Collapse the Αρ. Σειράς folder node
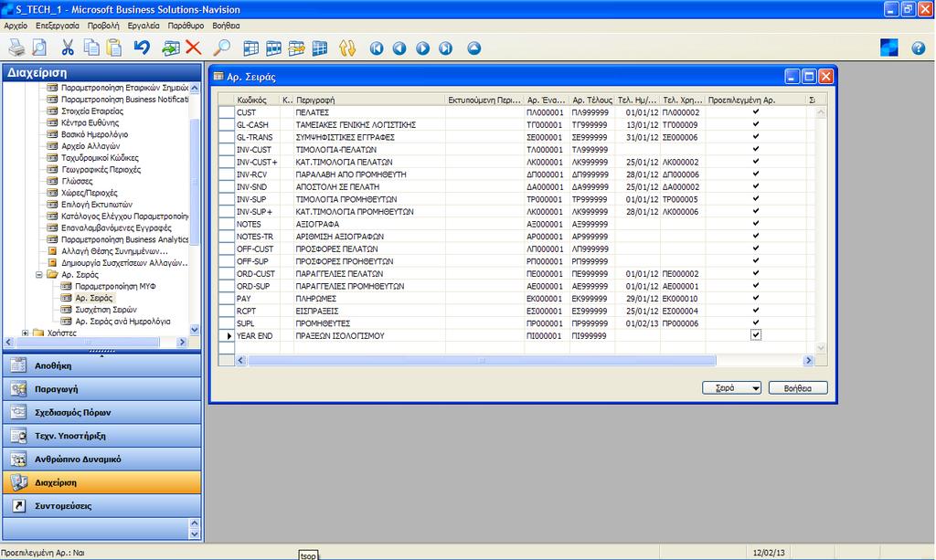The height and width of the screenshot is (560, 936). (x=39, y=274)
